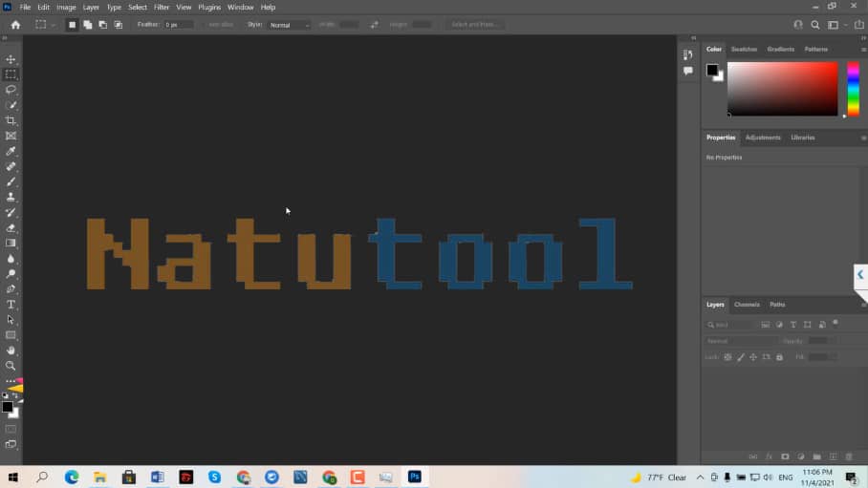Image resolution: width=868 pixels, height=488 pixels.
Task: Open the File menu
Action: [25, 8]
